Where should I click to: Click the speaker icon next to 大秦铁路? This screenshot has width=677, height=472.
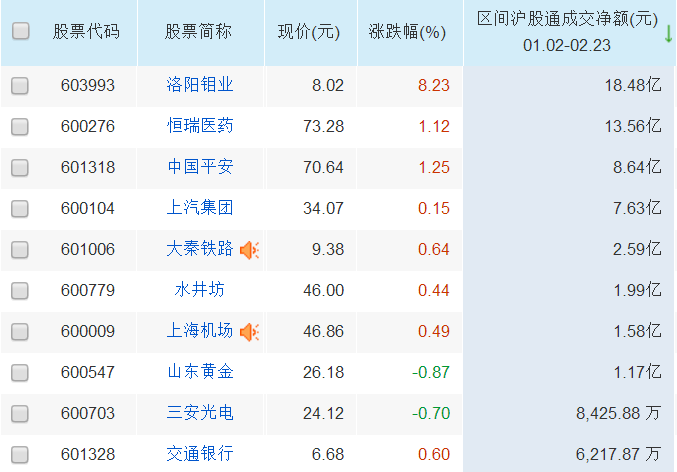(x=249, y=250)
